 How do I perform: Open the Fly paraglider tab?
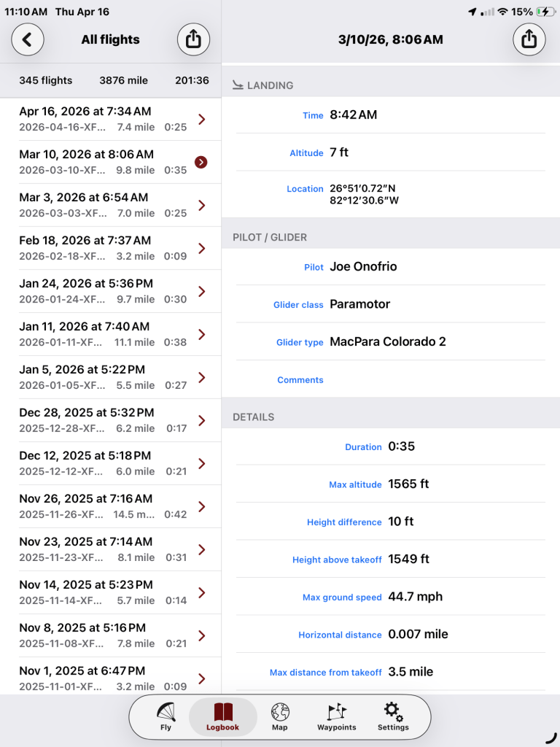(166, 716)
